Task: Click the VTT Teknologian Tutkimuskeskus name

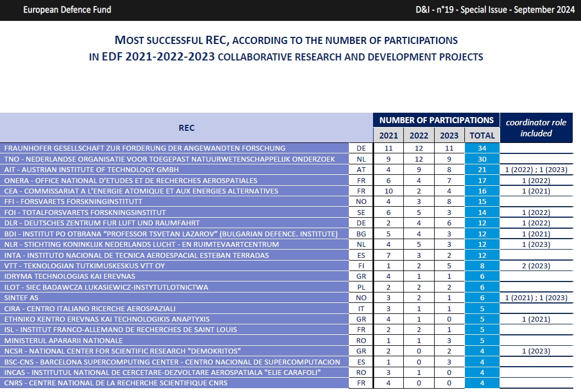Action: [x=85, y=266]
